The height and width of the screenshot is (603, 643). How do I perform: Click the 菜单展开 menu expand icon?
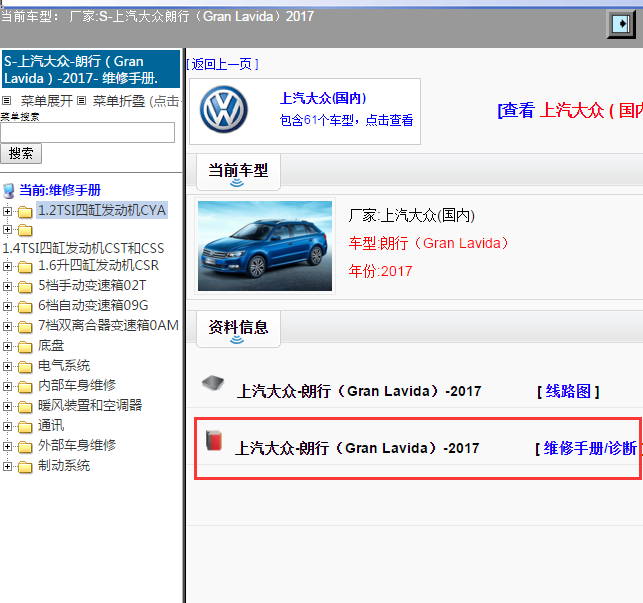pyautogui.click(x=7, y=100)
